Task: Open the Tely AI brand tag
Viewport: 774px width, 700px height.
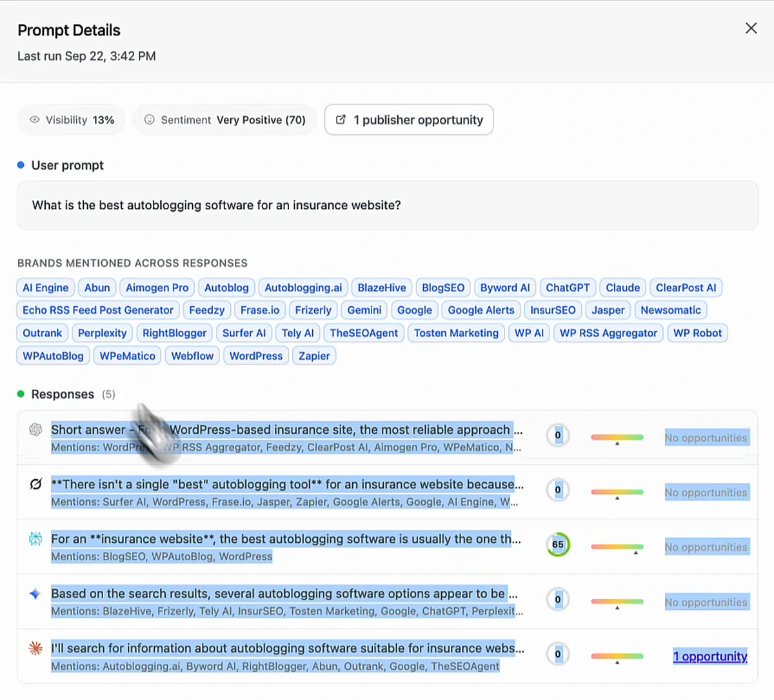Action: tap(298, 333)
